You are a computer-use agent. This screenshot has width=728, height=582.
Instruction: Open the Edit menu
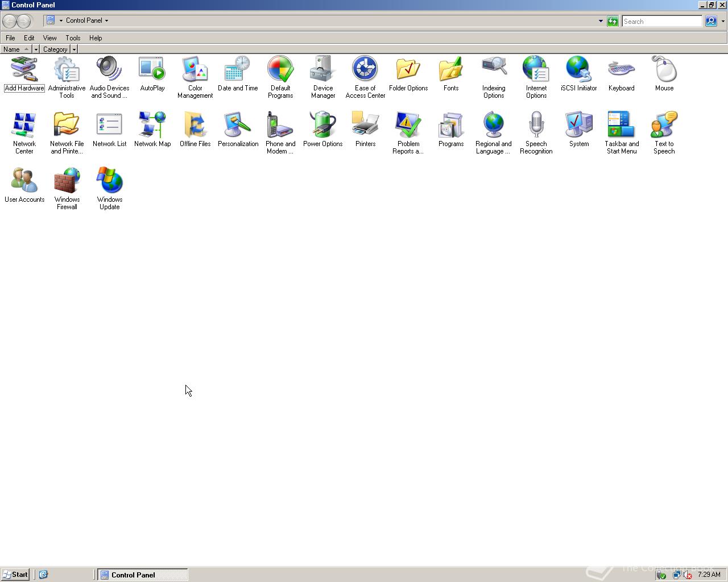[29, 38]
